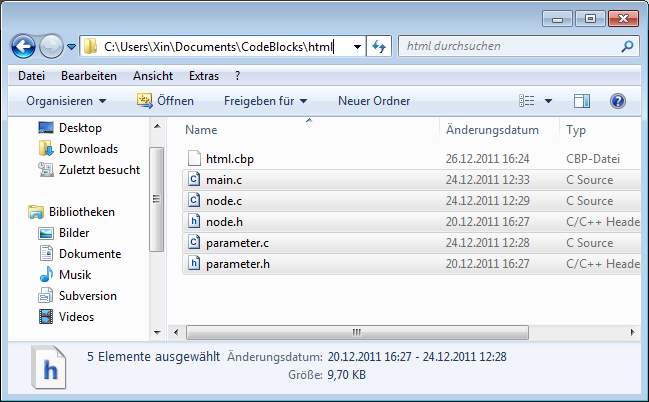This screenshot has height=402, width=649.
Task: Click the refresh button beside address bar
Action: point(380,46)
